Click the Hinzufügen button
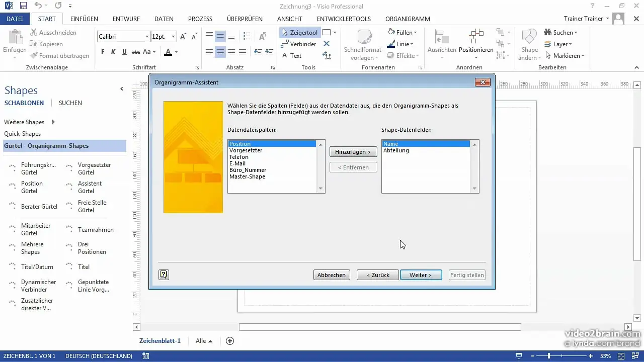This screenshot has width=644, height=362. tap(353, 151)
